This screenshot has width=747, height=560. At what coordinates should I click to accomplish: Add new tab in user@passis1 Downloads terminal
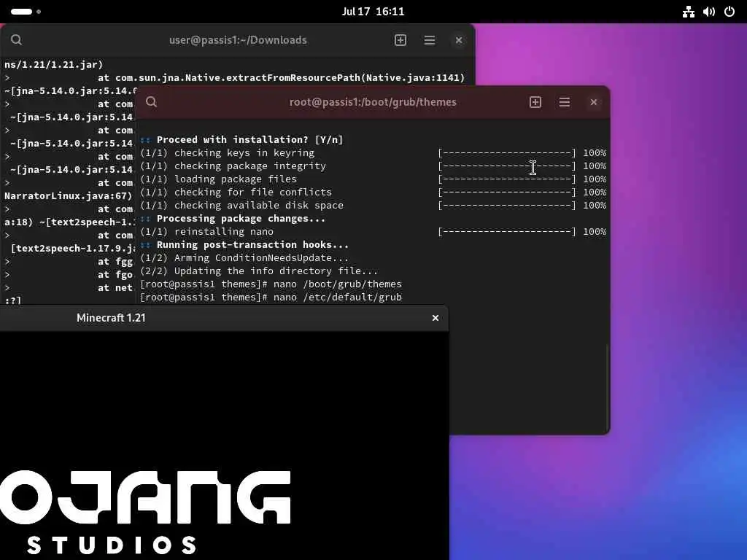click(x=400, y=40)
